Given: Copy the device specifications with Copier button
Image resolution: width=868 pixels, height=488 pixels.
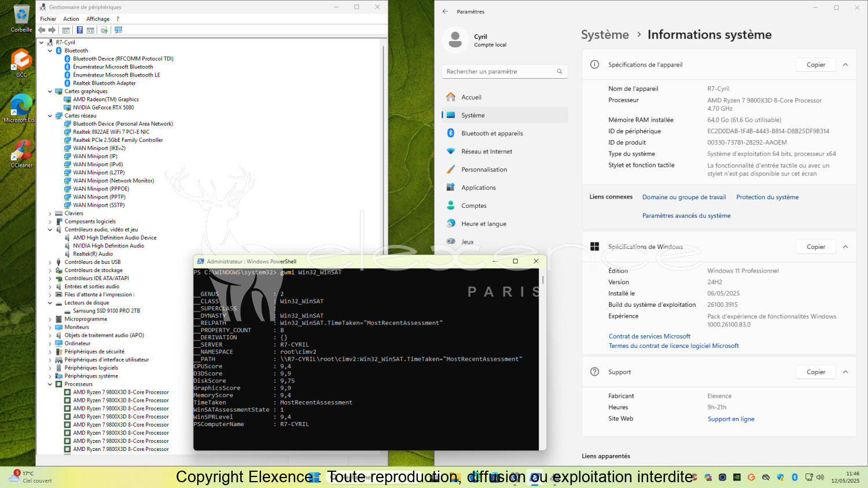Looking at the screenshot, I should coord(816,65).
